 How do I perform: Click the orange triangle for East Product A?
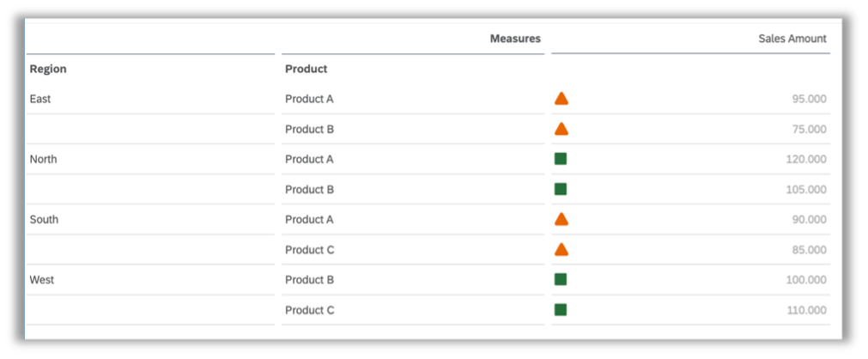point(561,99)
